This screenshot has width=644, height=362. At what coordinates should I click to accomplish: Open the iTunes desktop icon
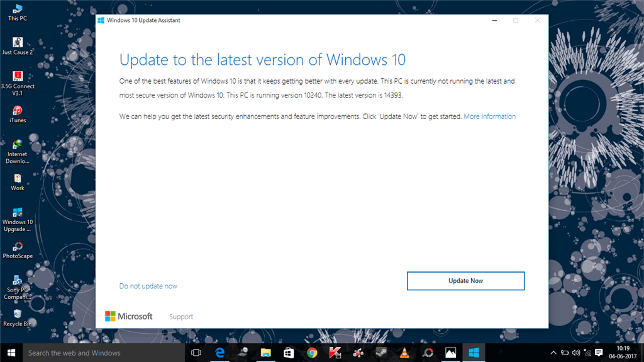(17, 114)
